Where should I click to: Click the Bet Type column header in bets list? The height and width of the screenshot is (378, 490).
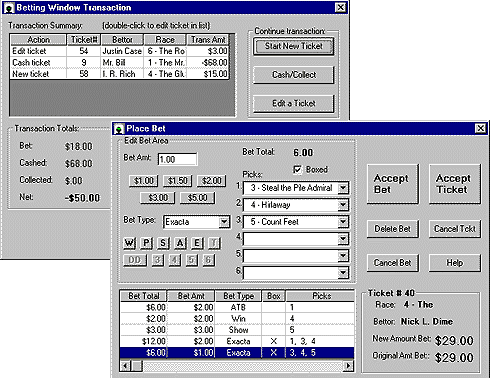(x=239, y=296)
